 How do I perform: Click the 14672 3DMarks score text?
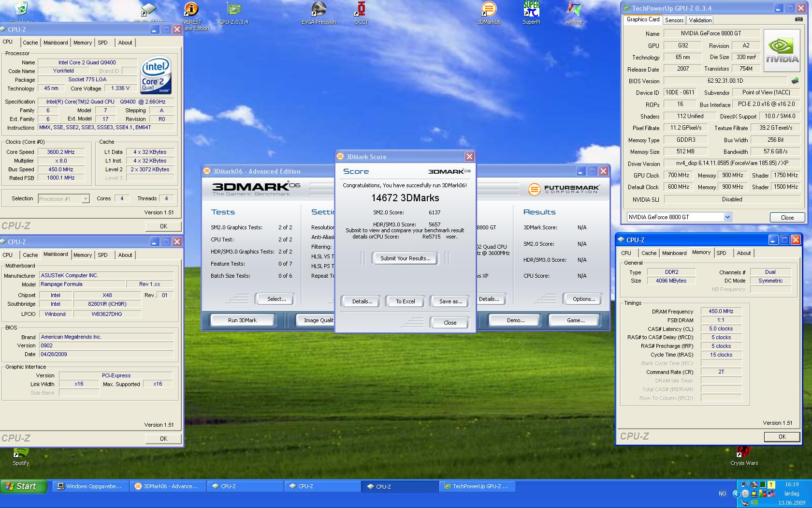click(405, 198)
